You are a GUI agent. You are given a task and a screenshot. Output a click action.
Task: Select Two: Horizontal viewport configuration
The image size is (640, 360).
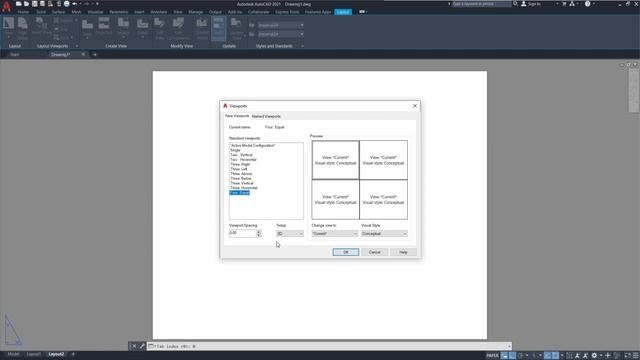click(x=243, y=160)
